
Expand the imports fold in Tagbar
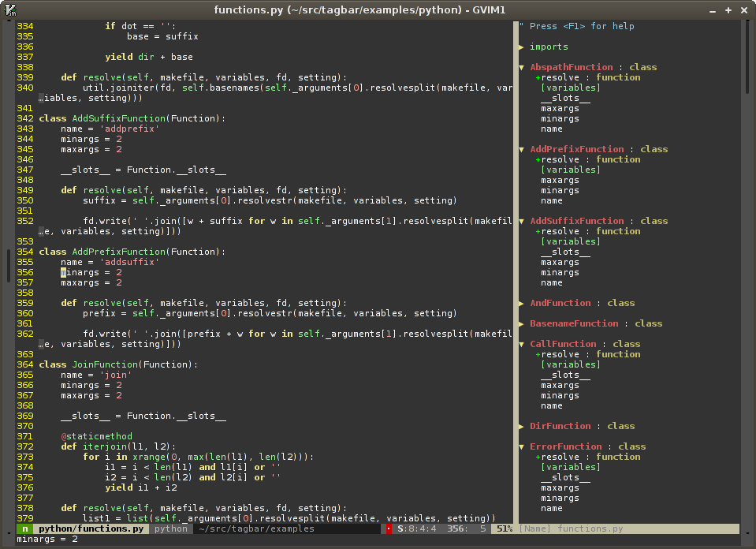[521, 47]
